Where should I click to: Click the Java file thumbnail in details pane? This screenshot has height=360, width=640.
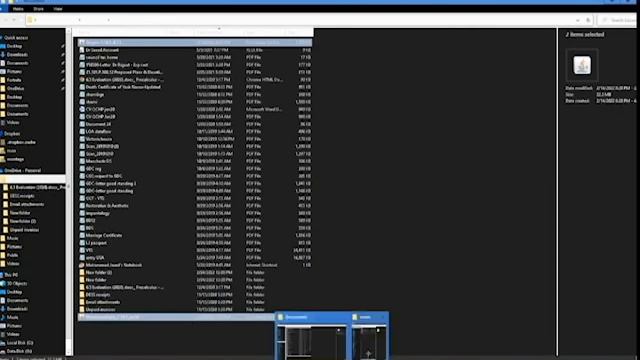click(x=582, y=65)
